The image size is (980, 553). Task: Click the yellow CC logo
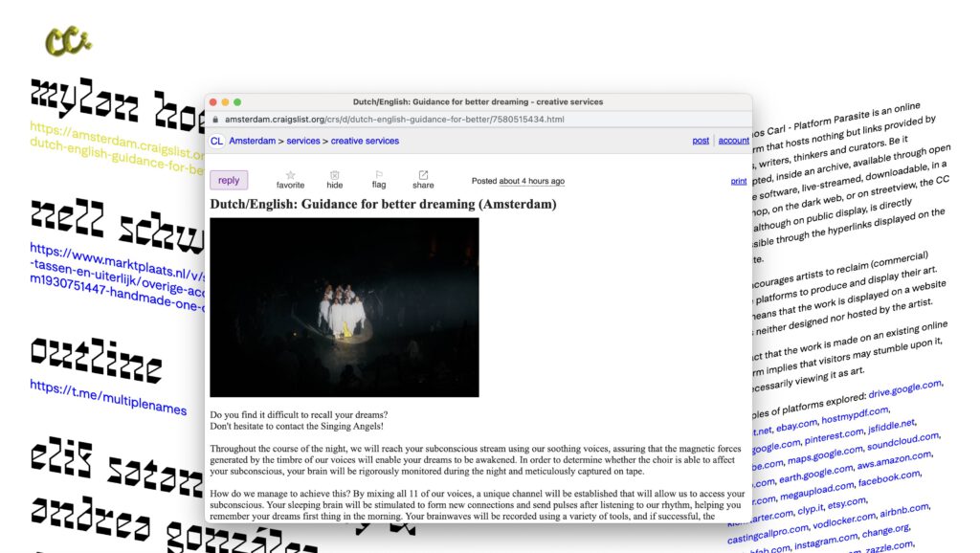coord(68,40)
